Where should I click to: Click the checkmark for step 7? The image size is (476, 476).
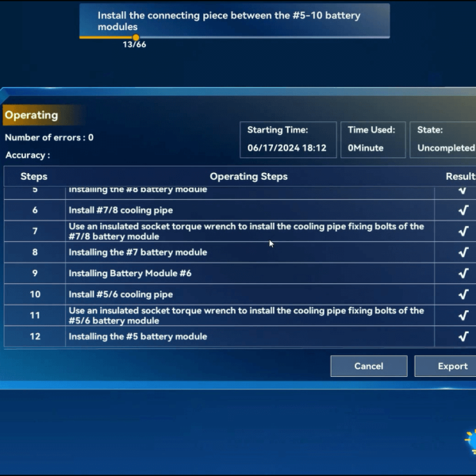pos(463,232)
